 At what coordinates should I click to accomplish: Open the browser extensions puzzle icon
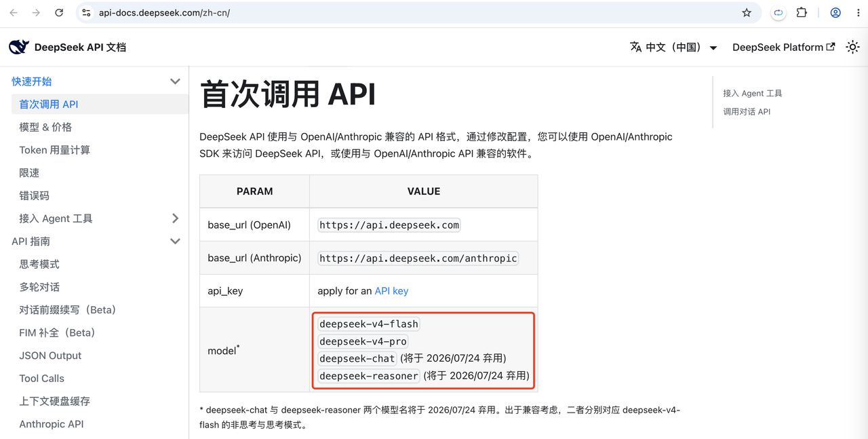click(802, 13)
